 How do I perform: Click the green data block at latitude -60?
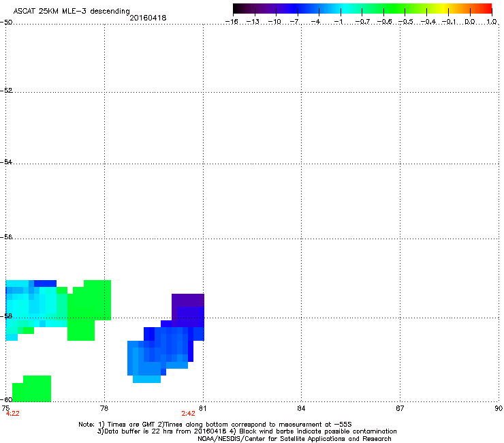coord(31,388)
